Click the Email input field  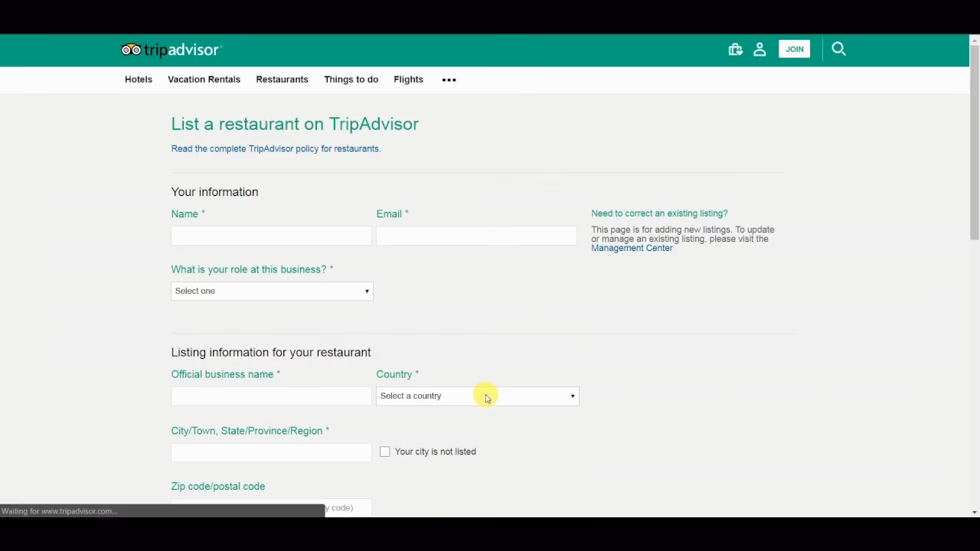point(476,236)
